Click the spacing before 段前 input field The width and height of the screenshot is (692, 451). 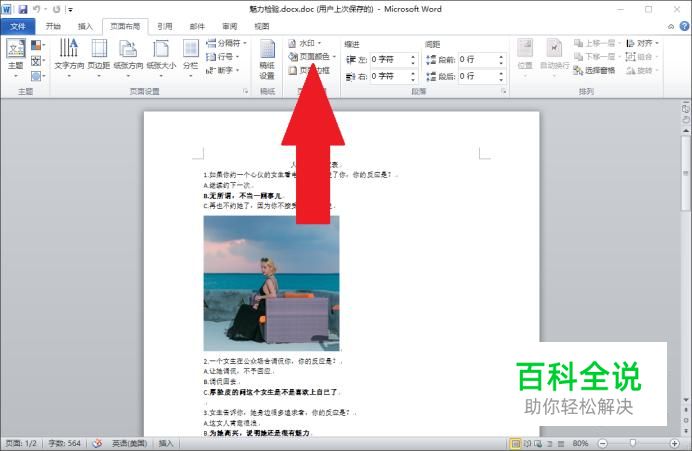481,59
